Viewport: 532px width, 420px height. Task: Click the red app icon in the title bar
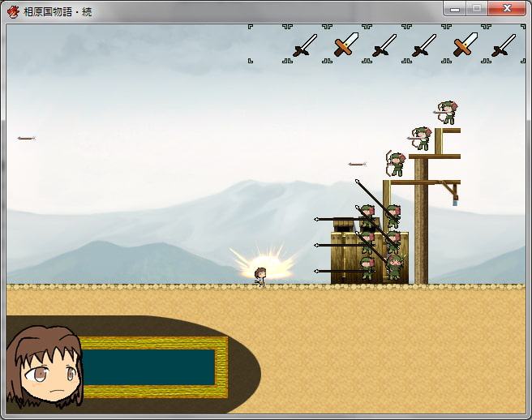pyautogui.click(x=13, y=11)
